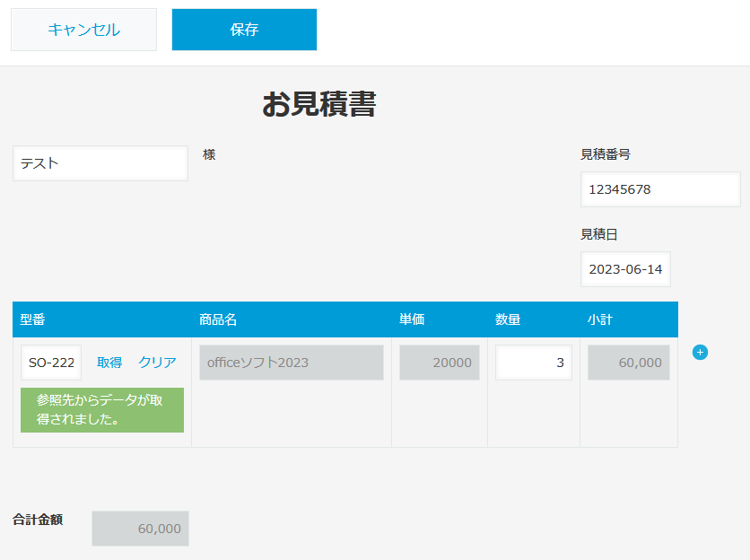Click the 小計 column header

[x=600, y=319]
